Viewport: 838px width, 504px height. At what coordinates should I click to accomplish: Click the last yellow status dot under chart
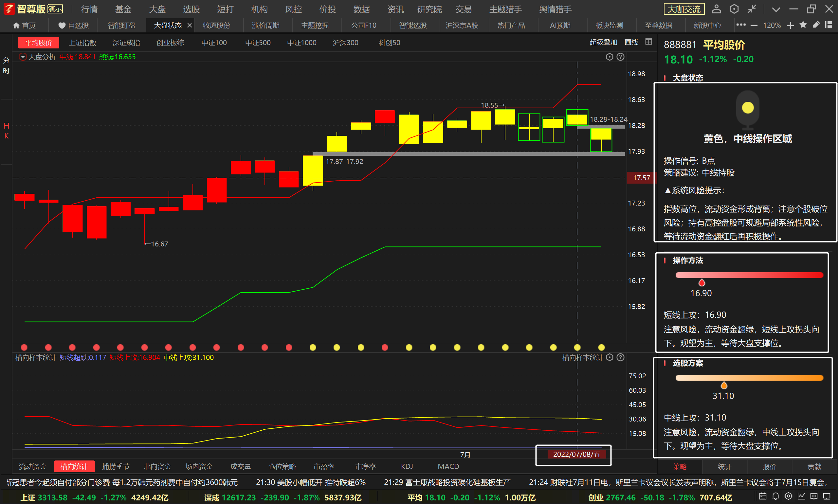601,347
